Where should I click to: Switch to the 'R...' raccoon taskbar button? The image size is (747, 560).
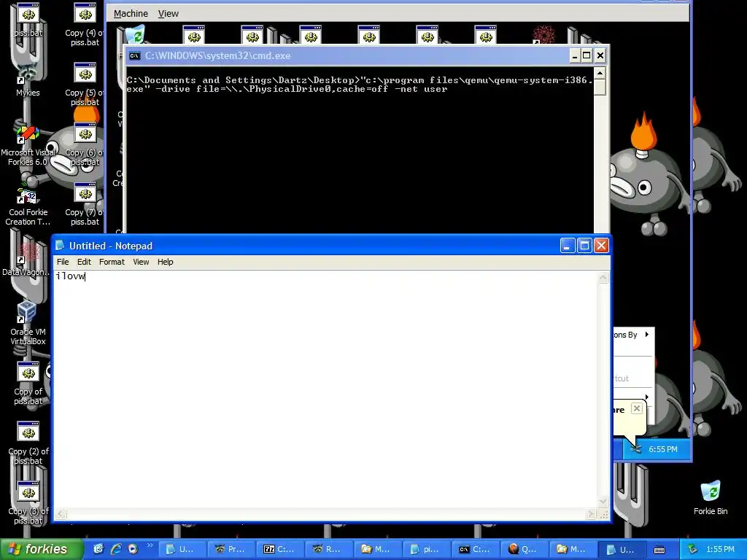coord(328,549)
